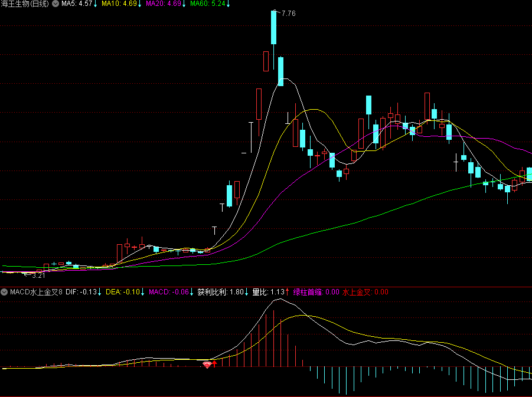Open the MACD水上金叉 indicator dropdown arrow
The width and height of the screenshot is (532, 397).
point(5,291)
